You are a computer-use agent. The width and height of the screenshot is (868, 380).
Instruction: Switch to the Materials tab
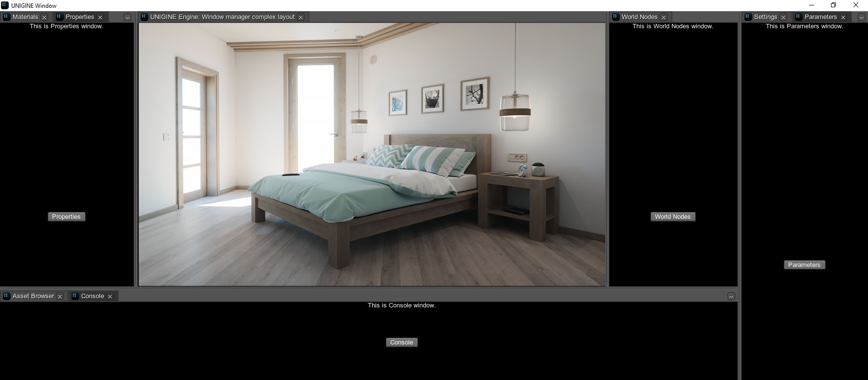click(25, 17)
